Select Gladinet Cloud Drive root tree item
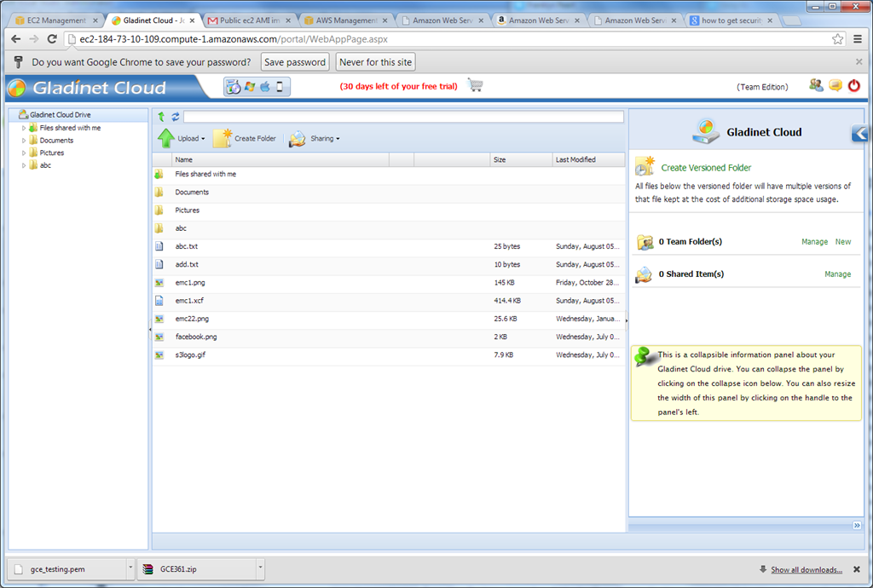 click(61, 114)
